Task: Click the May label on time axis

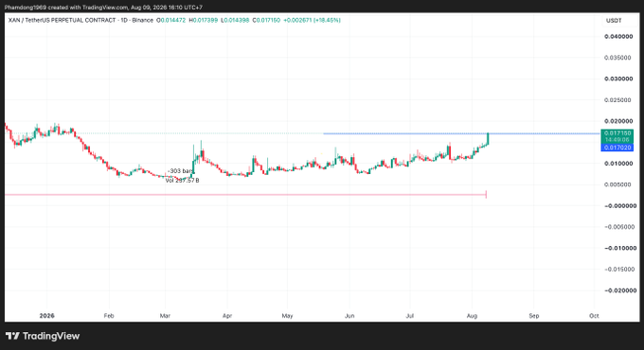Action: click(x=287, y=316)
